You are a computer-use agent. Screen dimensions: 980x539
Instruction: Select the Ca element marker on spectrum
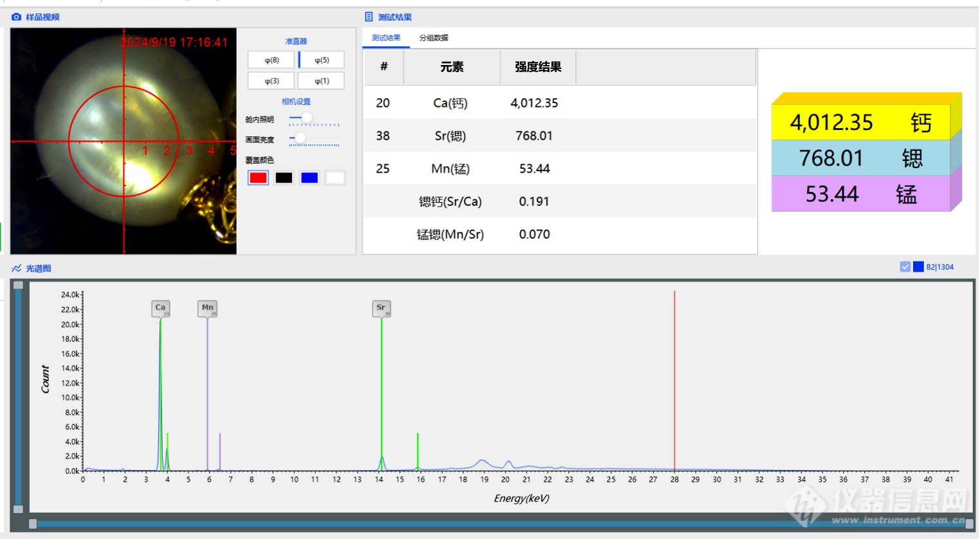click(161, 308)
